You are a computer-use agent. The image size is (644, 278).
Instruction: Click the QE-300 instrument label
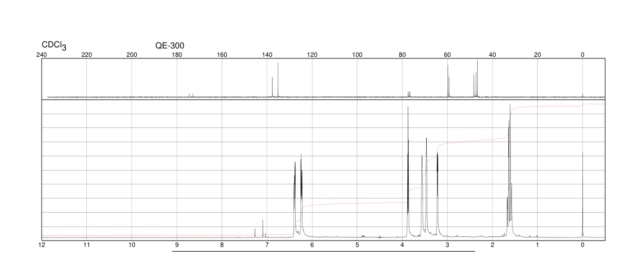pos(170,45)
